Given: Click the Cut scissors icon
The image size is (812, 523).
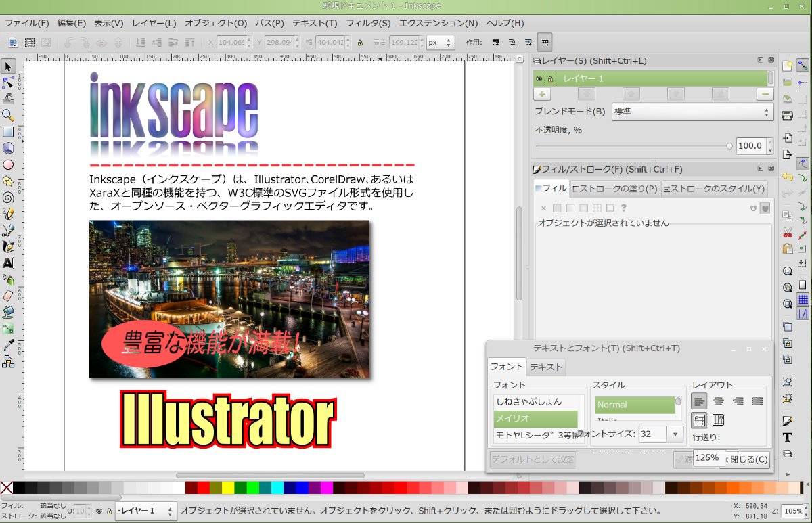Looking at the screenshot, I should pyautogui.click(x=787, y=232).
